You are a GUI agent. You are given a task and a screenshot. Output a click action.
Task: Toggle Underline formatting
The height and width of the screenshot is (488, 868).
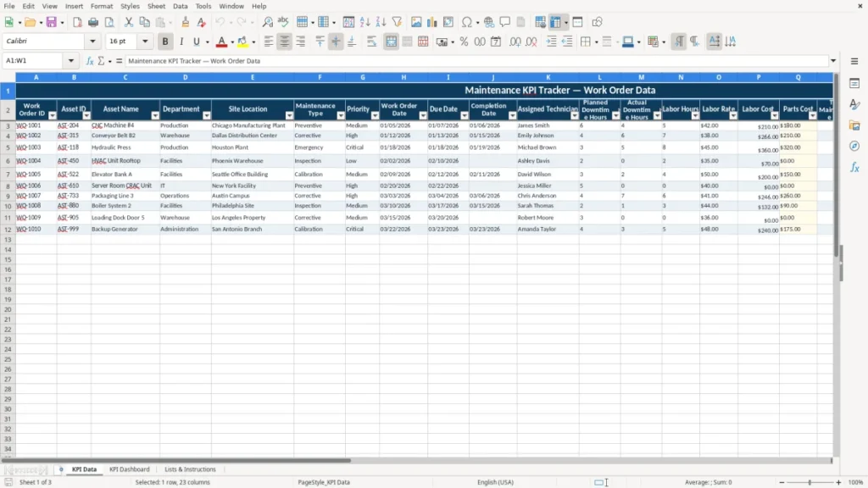(196, 42)
